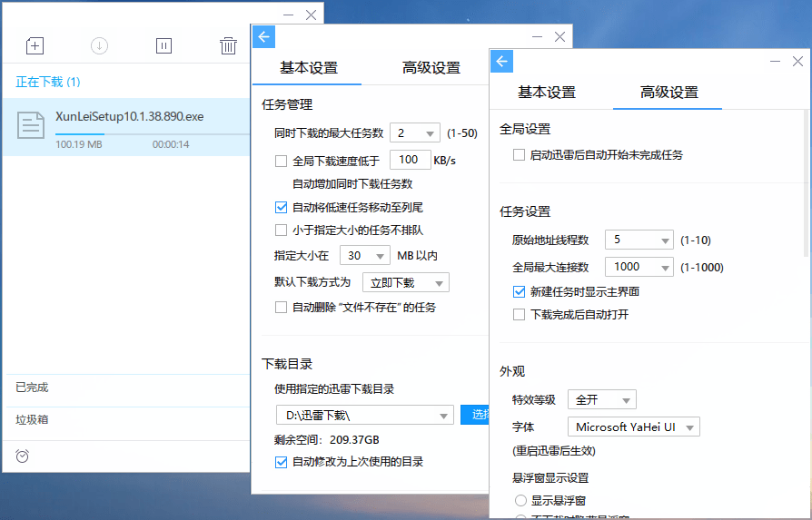Click back arrow in middle settings window

click(x=264, y=36)
